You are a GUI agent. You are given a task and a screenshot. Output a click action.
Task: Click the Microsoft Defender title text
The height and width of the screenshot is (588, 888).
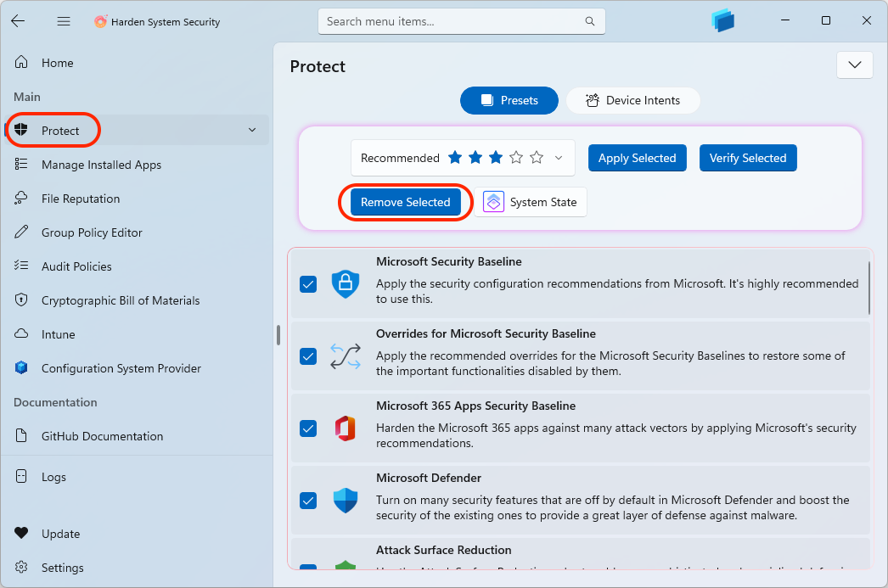429,478
